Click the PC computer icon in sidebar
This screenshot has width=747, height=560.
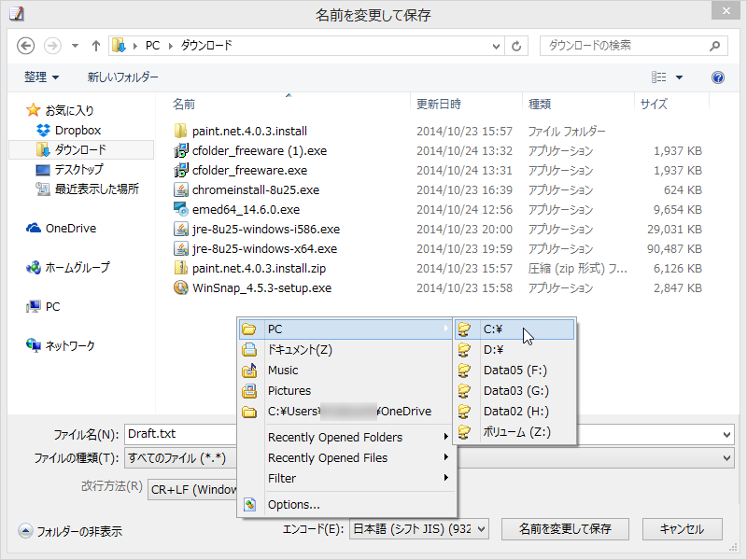coord(34,307)
